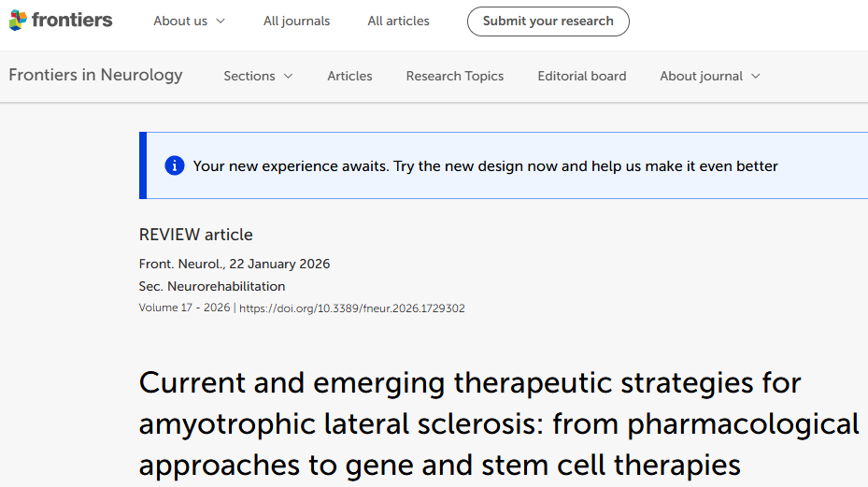The width and height of the screenshot is (868, 487).
Task: Expand the About journal dropdown
Action: click(x=709, y=76)
